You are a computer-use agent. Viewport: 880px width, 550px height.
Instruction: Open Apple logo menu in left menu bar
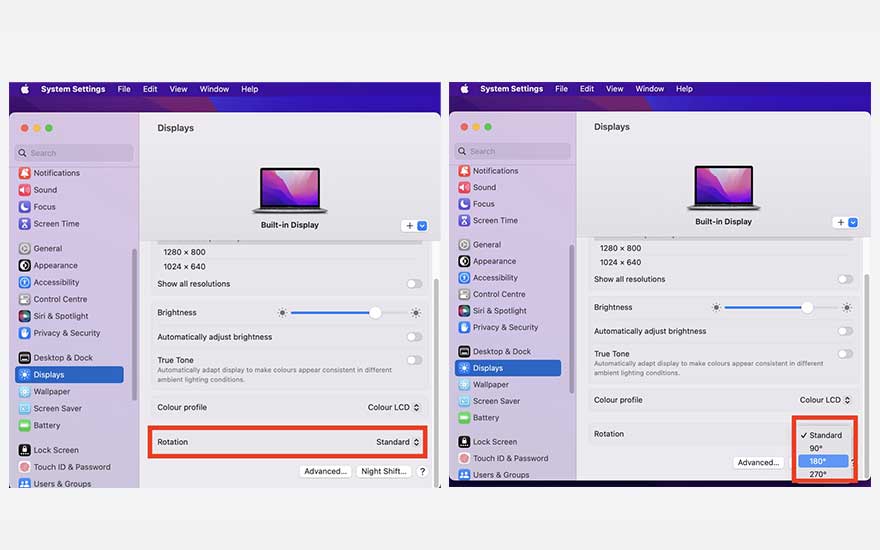[25, 89]
